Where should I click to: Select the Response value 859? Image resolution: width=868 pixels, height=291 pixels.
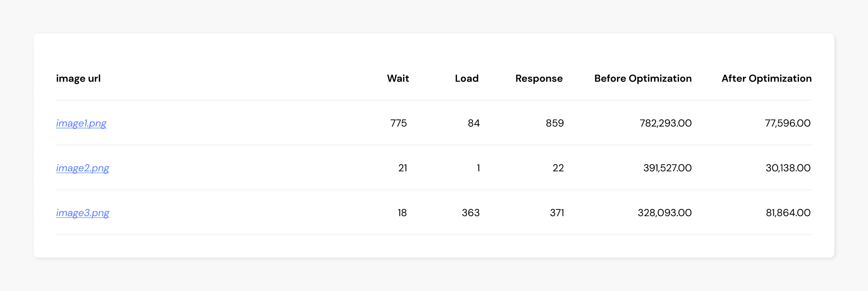point(554,123)
